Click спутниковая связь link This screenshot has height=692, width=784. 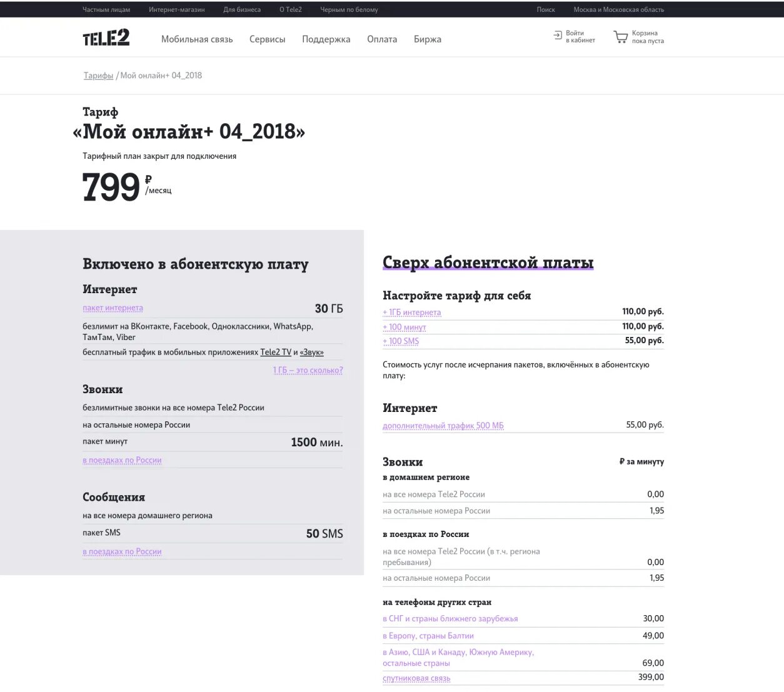coord(416,678)
